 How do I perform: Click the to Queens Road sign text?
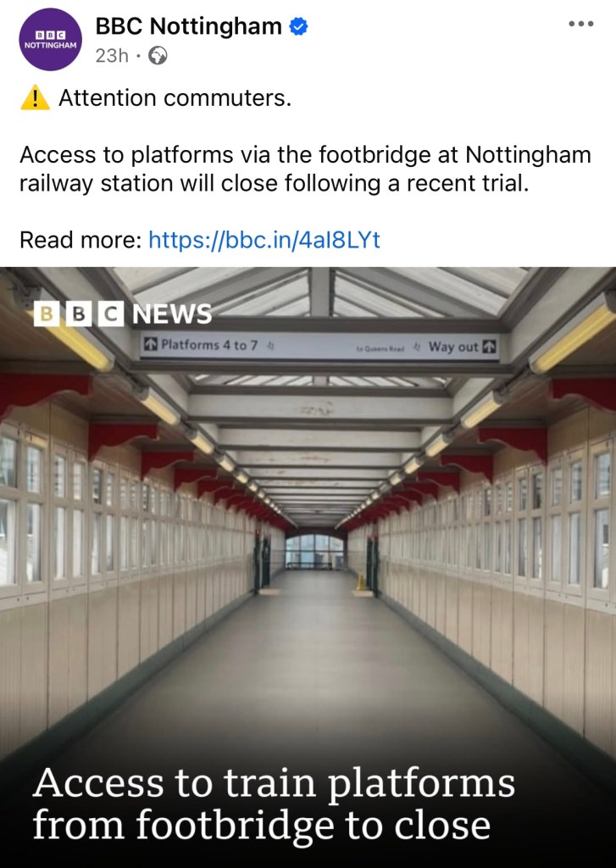(380, 348)
